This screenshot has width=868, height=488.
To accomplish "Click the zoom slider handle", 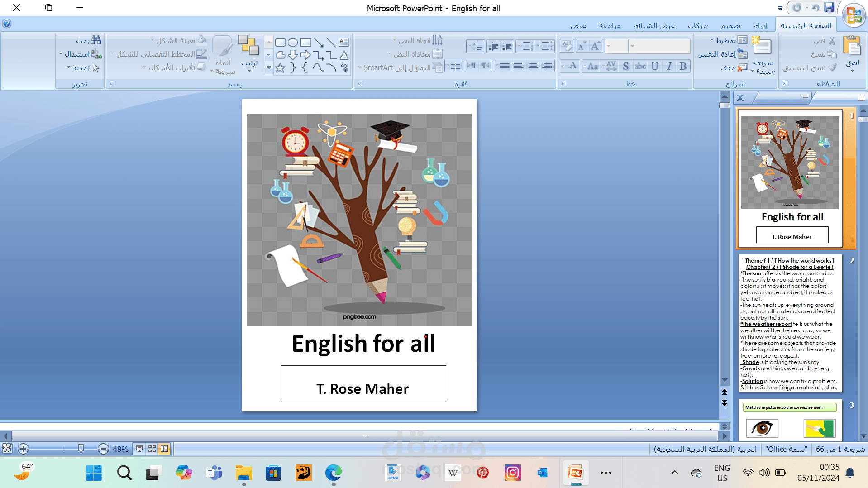I will coord(81,449).
